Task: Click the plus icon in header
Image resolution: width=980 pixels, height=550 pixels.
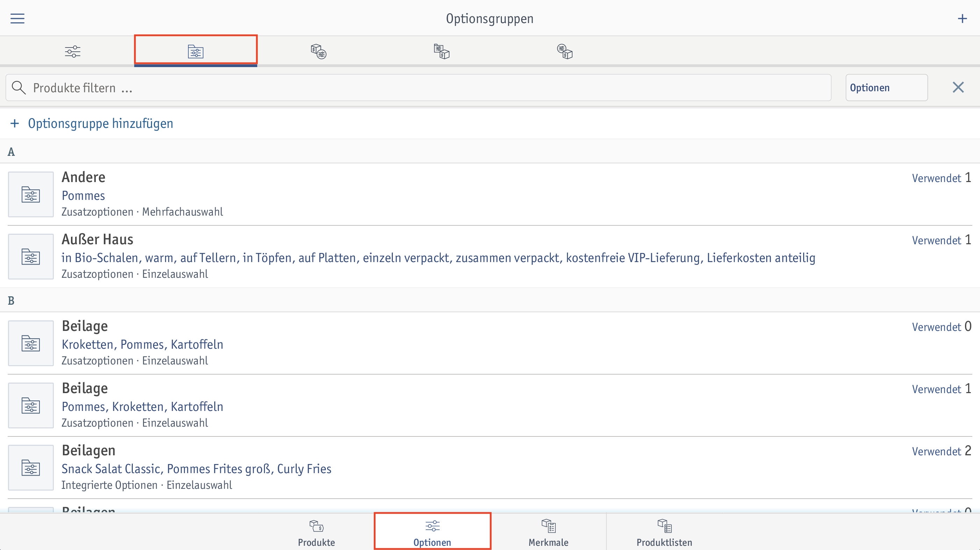Action: coord(962,18)
